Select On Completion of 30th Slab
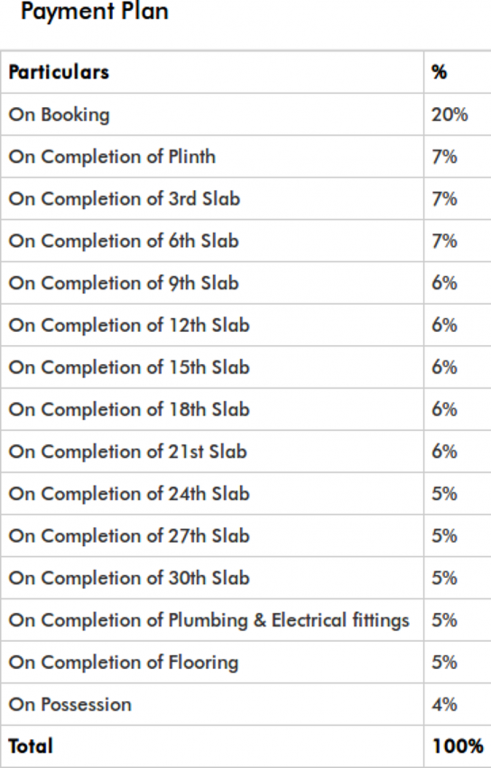 point(129,578)
